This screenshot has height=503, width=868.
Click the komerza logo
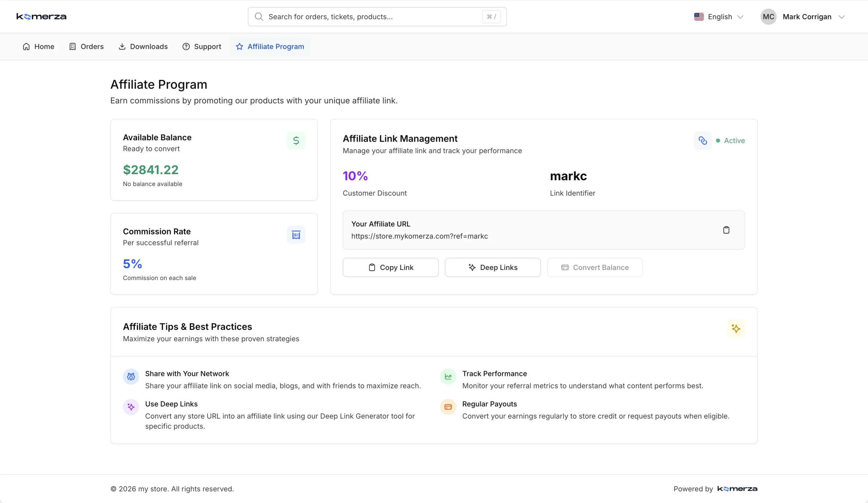[x=41, y=16]
